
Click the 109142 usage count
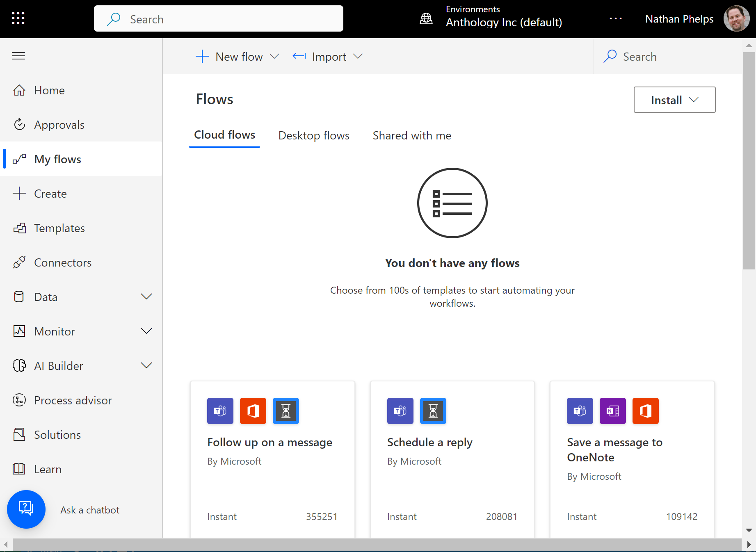coord(682,517)
